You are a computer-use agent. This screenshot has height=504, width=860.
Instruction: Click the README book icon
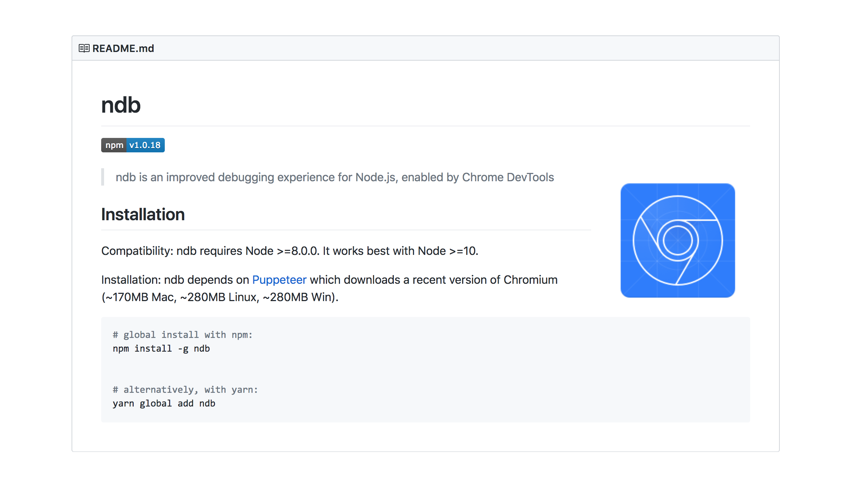click(84, 48)
